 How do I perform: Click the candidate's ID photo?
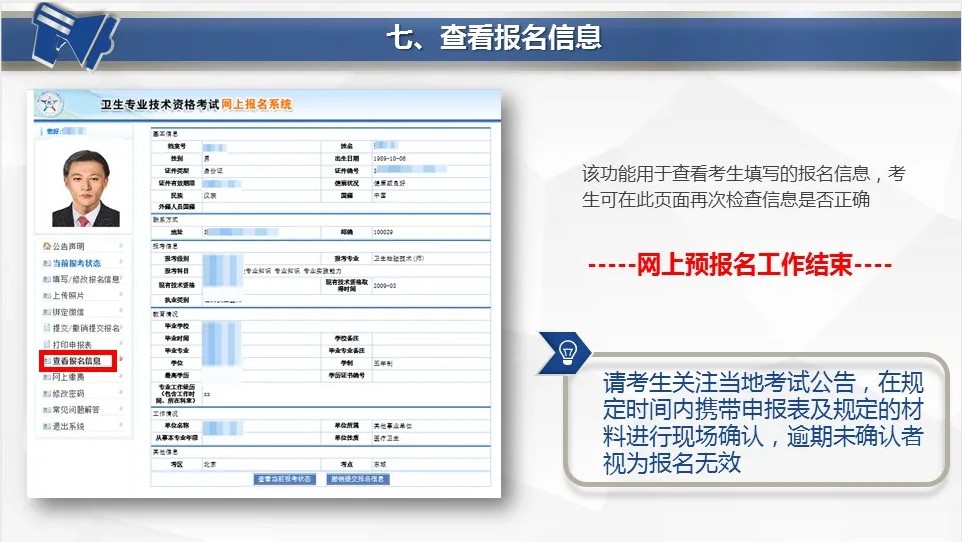[x=85, y=188]
